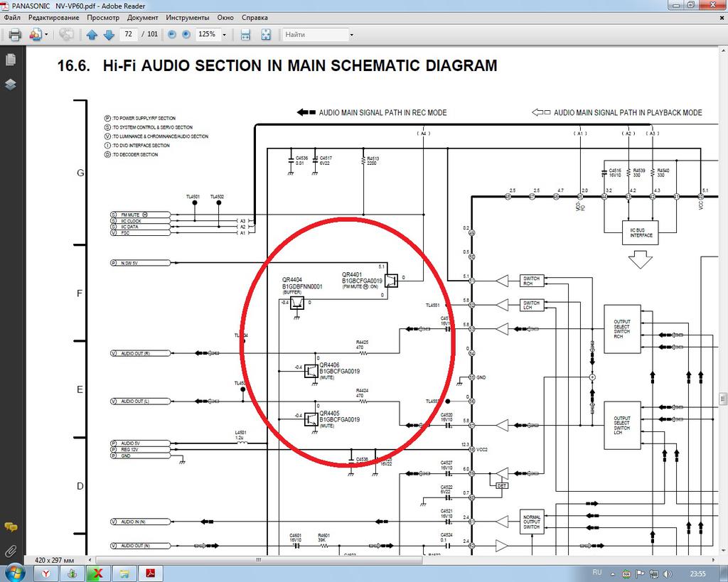
Task: Zoom out with the minus button
Action: (x=172, y=34)
